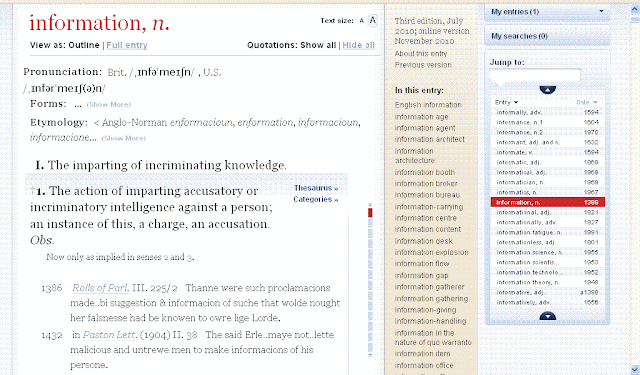The width and height of the screenshot is (640, 375).
Task: Jump to information broker
Action: pos(426,184)
